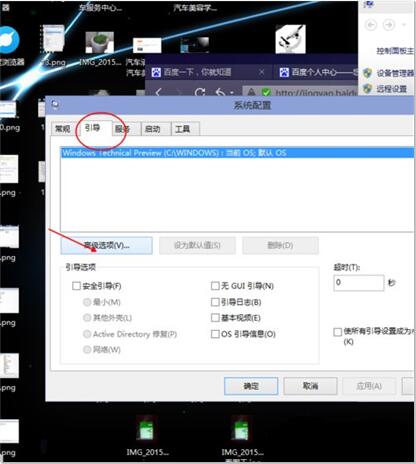The width and height of the screenshot is (416, 464).
Task: Click the browser back arrow icon
Action: coord(159,92)
